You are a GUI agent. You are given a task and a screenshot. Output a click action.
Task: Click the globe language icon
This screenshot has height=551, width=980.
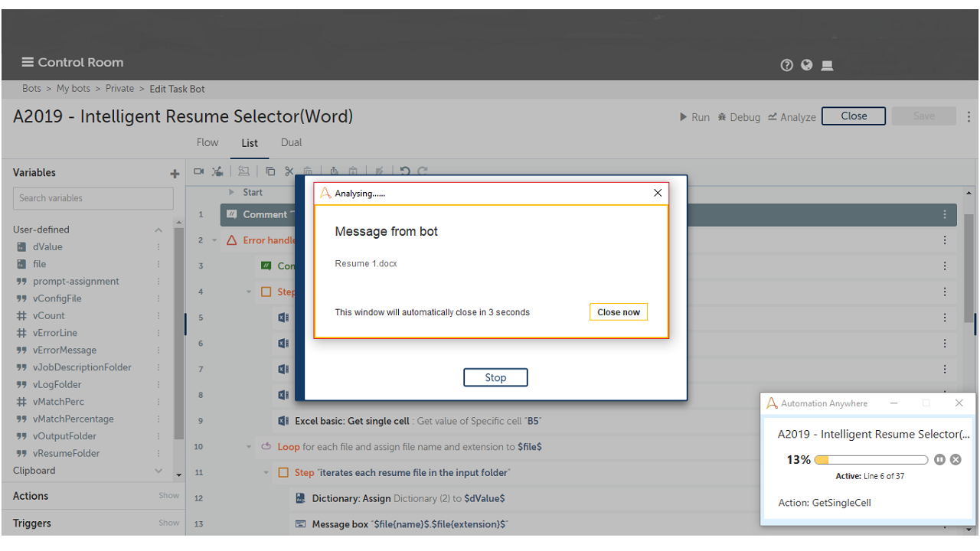coord(806,65)
